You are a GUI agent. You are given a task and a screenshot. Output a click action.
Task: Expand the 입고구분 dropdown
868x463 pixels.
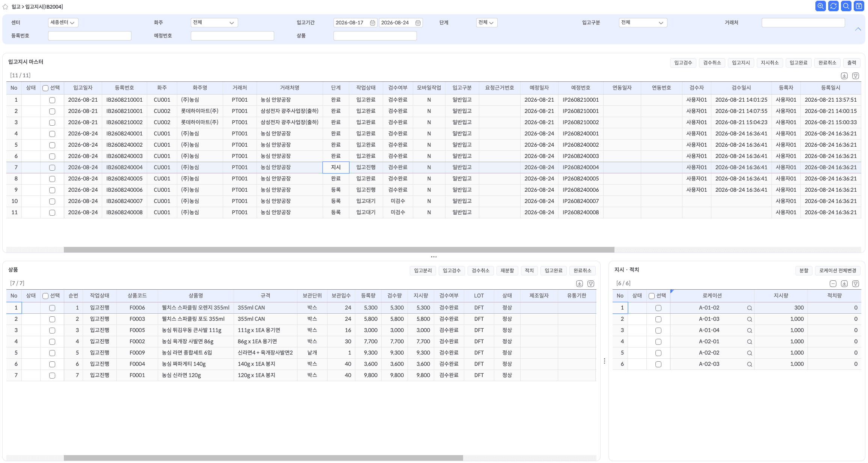pyautogui.click(x=643, y=23)
